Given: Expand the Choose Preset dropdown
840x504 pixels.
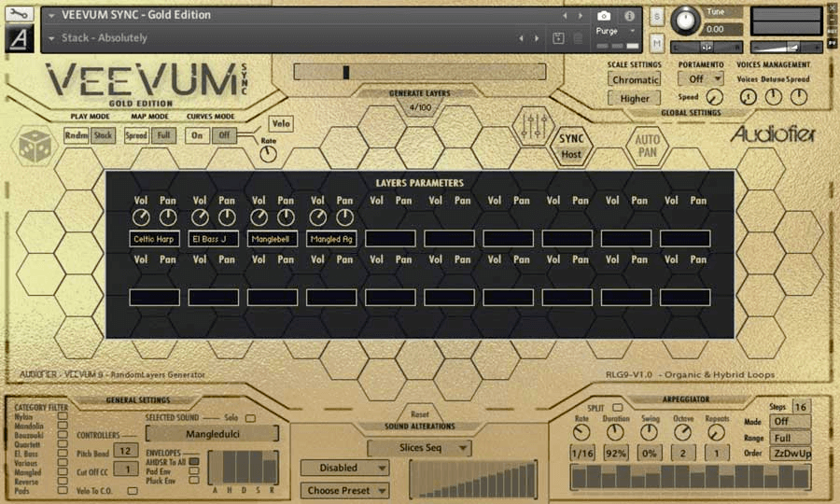Looking at the screenshot, I should click(344, 490).
